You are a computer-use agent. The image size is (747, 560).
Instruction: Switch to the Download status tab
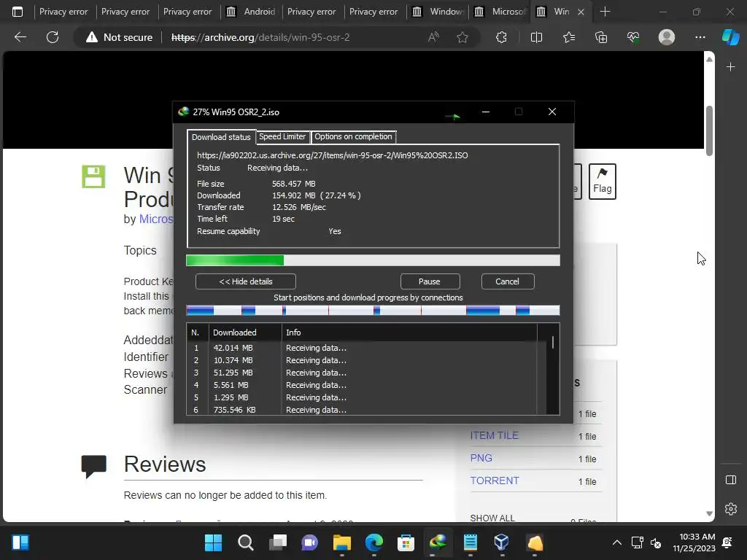[221, 137]
